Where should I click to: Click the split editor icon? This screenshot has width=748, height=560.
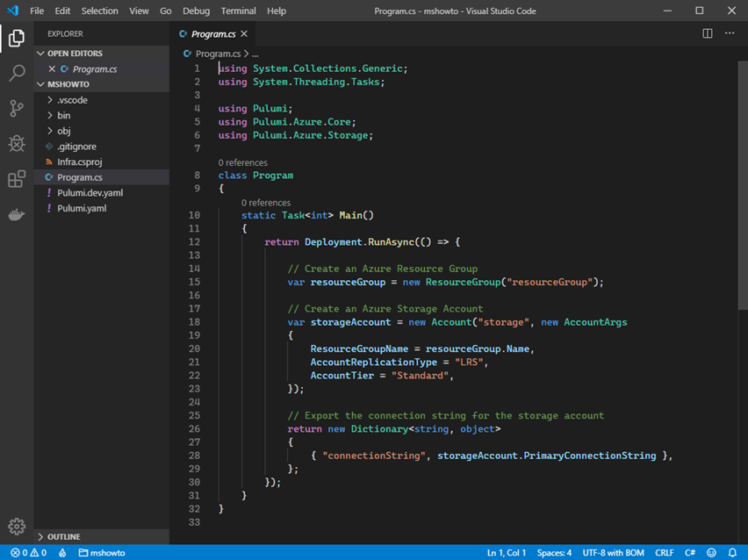click(708, 33)
